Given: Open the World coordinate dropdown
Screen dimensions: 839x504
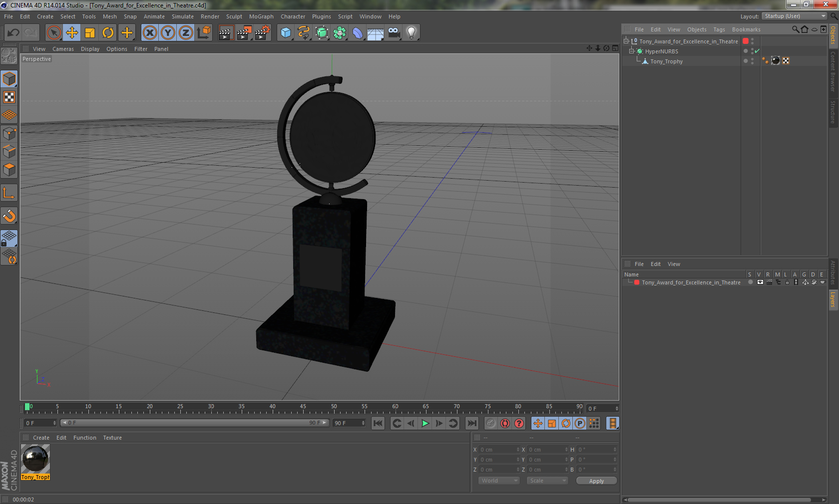Looking at the screenshot, I should (498, 481).
